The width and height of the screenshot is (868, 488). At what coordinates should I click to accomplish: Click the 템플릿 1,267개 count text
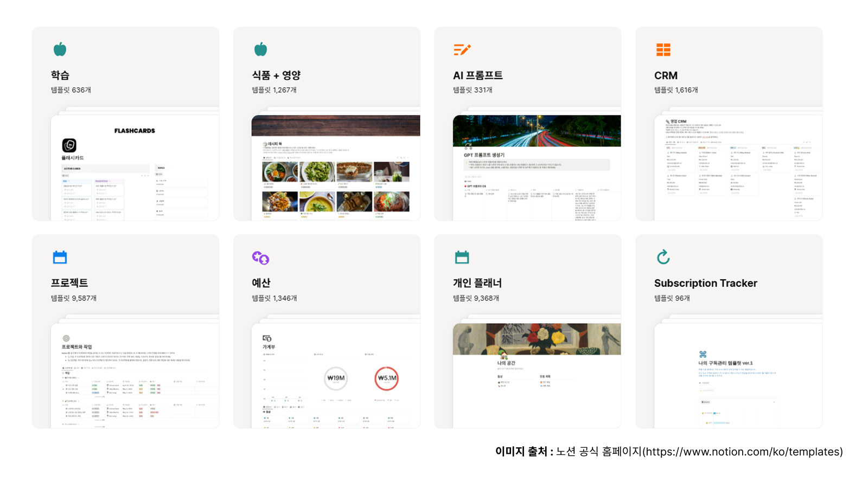tap(275, 90)
